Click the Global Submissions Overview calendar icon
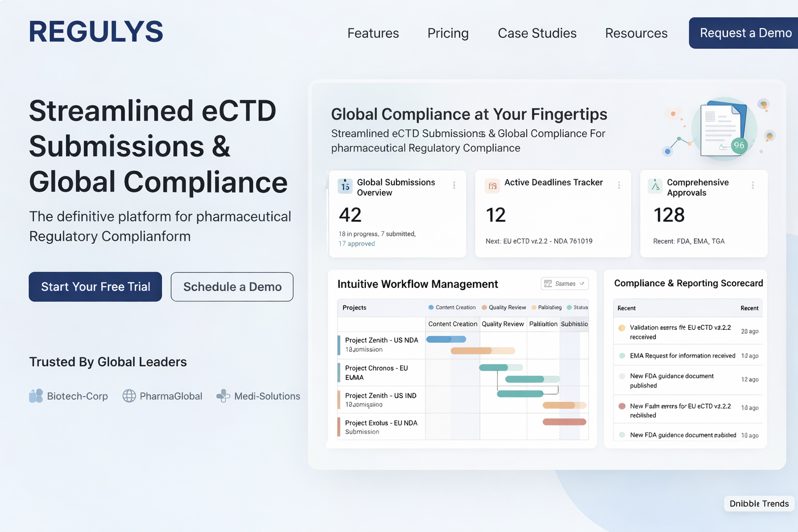The height and width of the screenshot is (532, 798). [x=345, y=185]
